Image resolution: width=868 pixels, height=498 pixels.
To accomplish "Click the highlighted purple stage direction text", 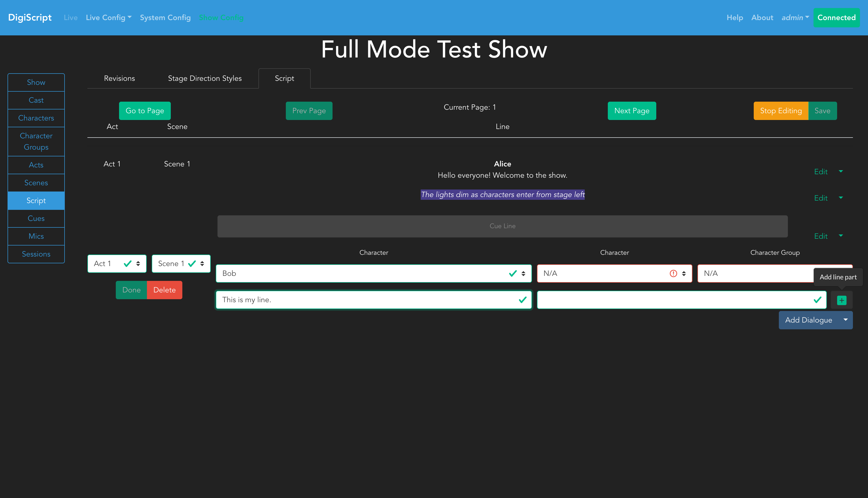I will pos(502,195).
